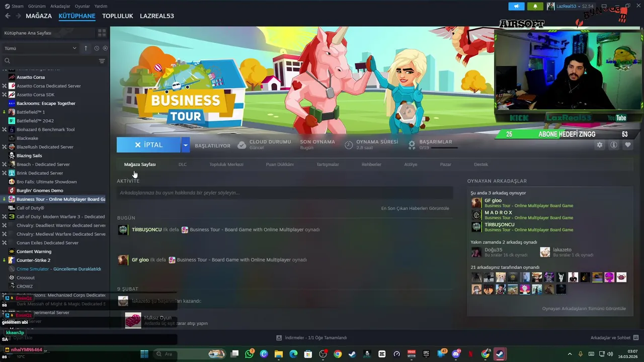Go to MAĞAZA section
Screen dimensions: 644x362
point(39,16)
